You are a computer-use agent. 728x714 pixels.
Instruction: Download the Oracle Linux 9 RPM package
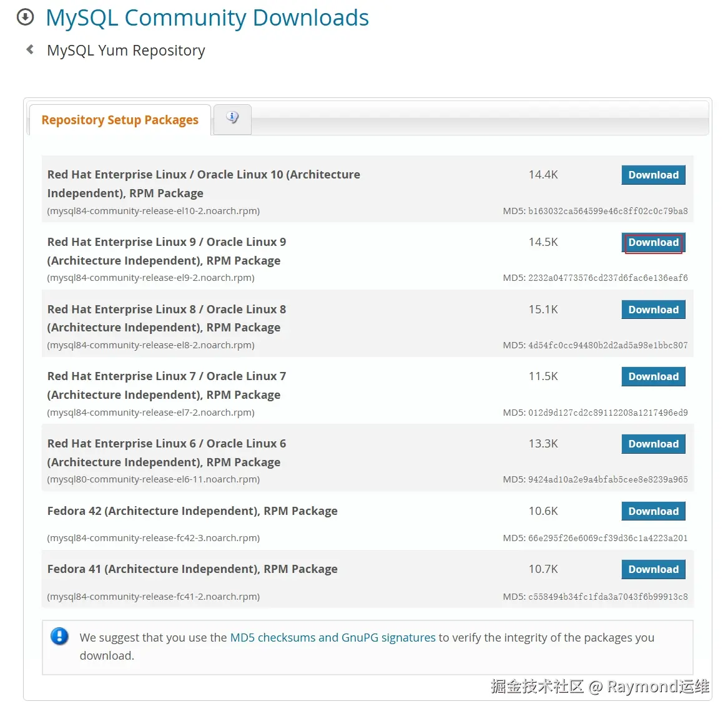coord(653,242)
